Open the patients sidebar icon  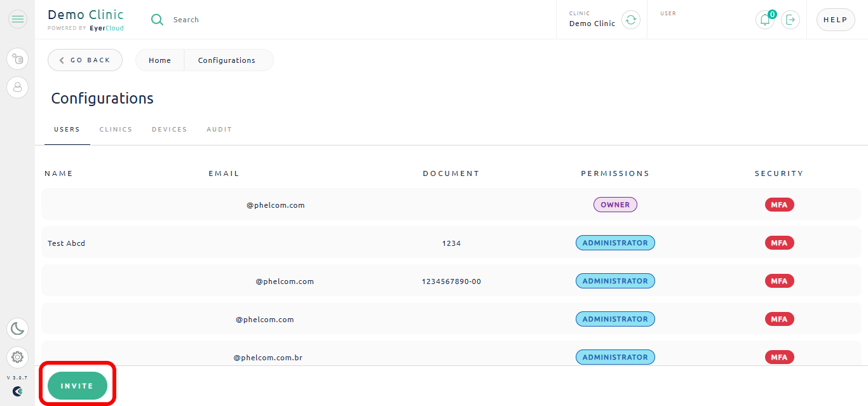(x=18, y=87)
